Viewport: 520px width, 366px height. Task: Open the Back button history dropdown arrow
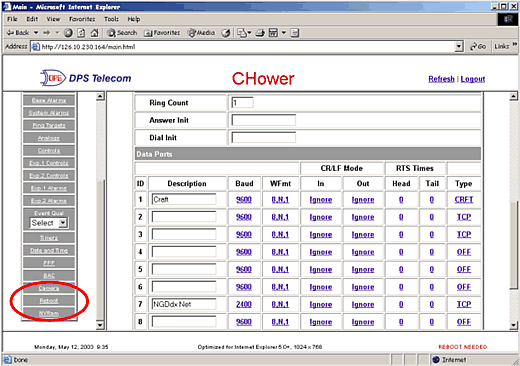point(36,33)
